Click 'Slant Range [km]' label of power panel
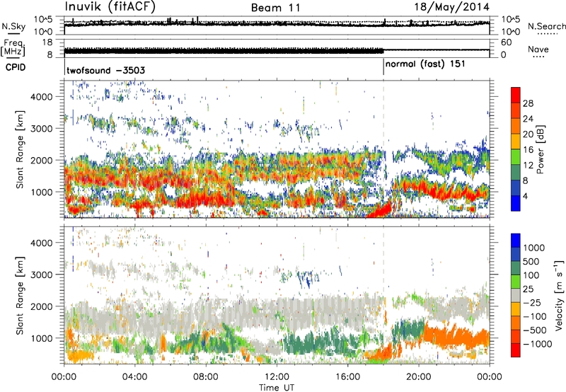The height and width of the screenshot is (392, 566). 20,149
